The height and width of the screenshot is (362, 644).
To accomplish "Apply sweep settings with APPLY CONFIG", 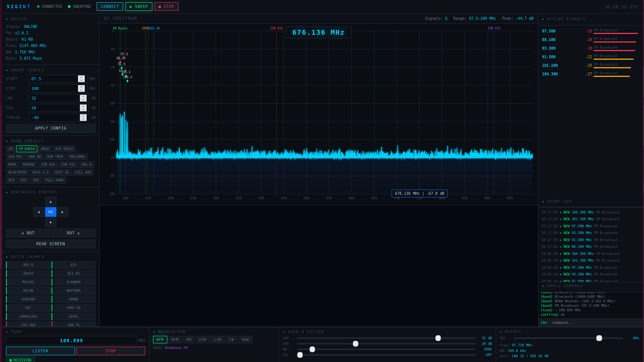I will click(x=51, y=128).
